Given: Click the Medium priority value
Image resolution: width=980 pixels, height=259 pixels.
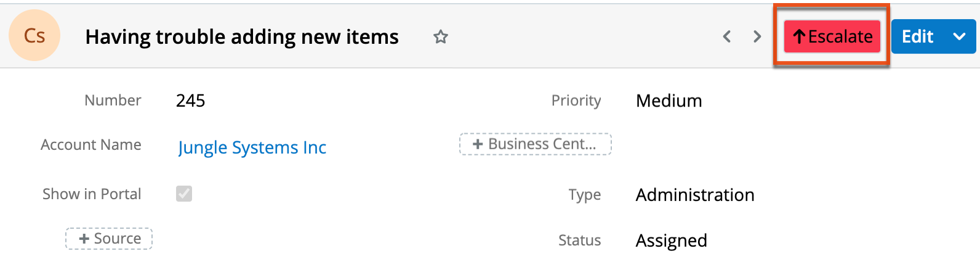Looking at the screenshot, I should [x=669, y=101].
